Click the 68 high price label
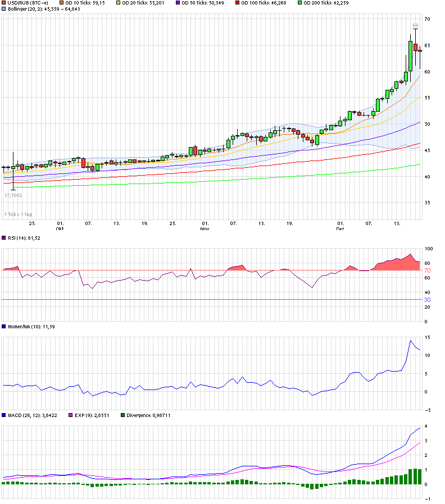 pyautogui.click(x=415, y=26)
